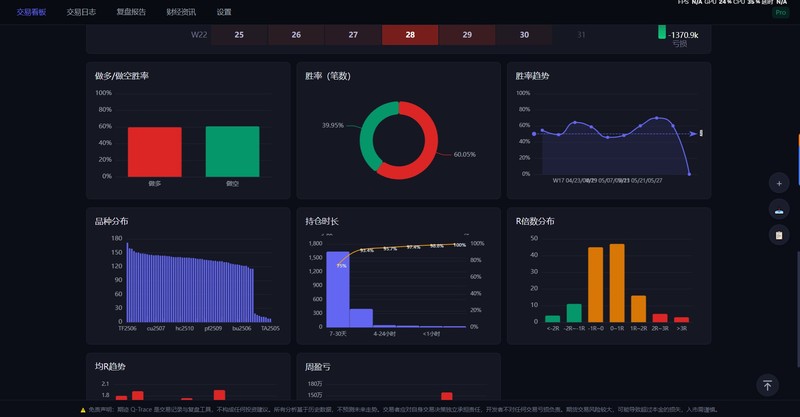Click the warning triangle in the disclaimer bar

83,410
